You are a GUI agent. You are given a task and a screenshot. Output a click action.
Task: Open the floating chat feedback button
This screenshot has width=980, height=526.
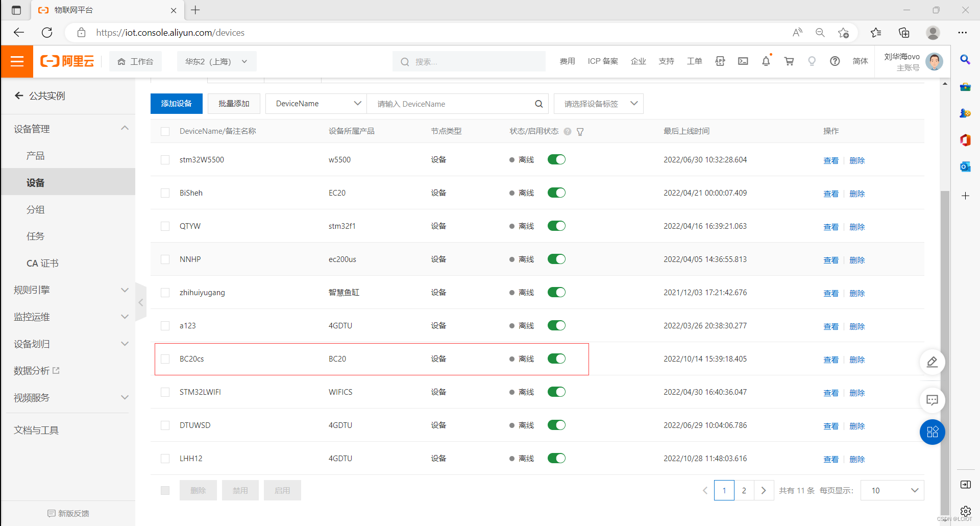[932, 400]
